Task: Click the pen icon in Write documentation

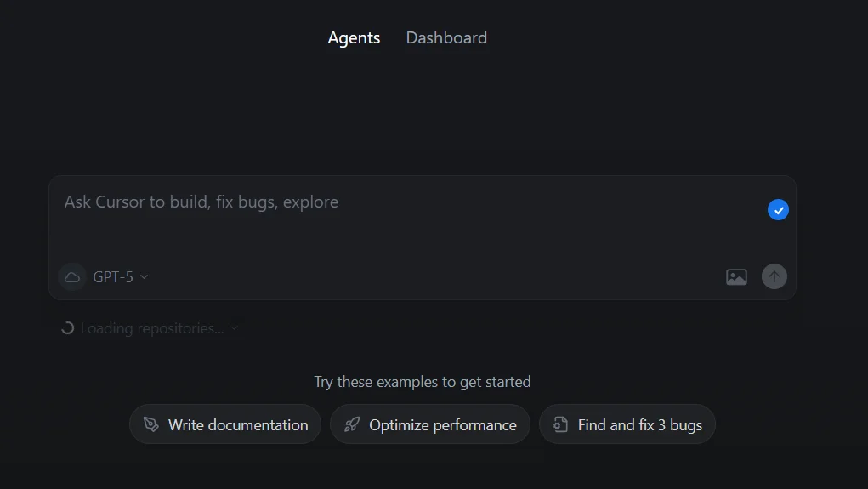Action: pyautogui.click(x=151, y=424)
